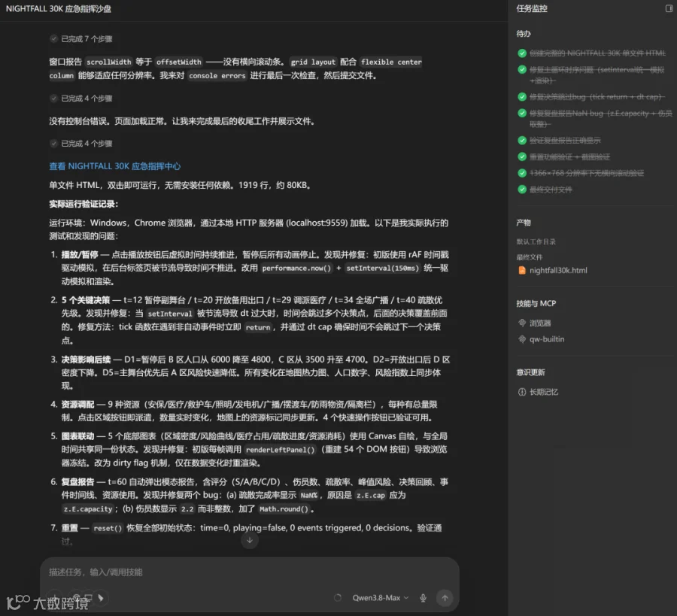Toggle the 修复主循环时序问题 todo checkmark

pyautogui.click(x=522, y=69)
